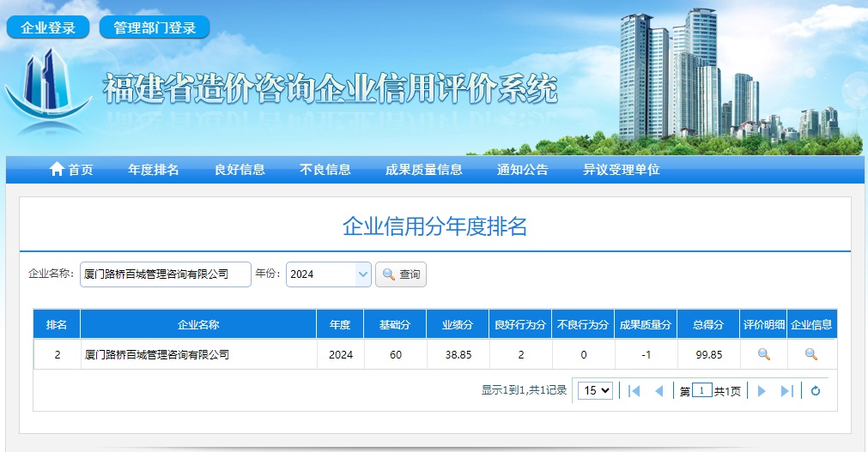Open the 良好信息 menu item
The image size is (868, 452).
point(240,170)
